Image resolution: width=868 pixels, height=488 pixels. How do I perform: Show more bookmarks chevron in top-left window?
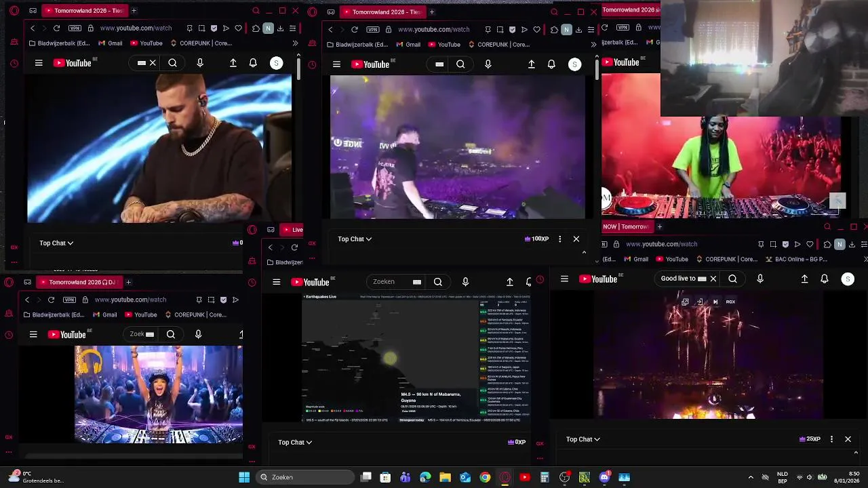pyautogui.click(x=295, y=43)
